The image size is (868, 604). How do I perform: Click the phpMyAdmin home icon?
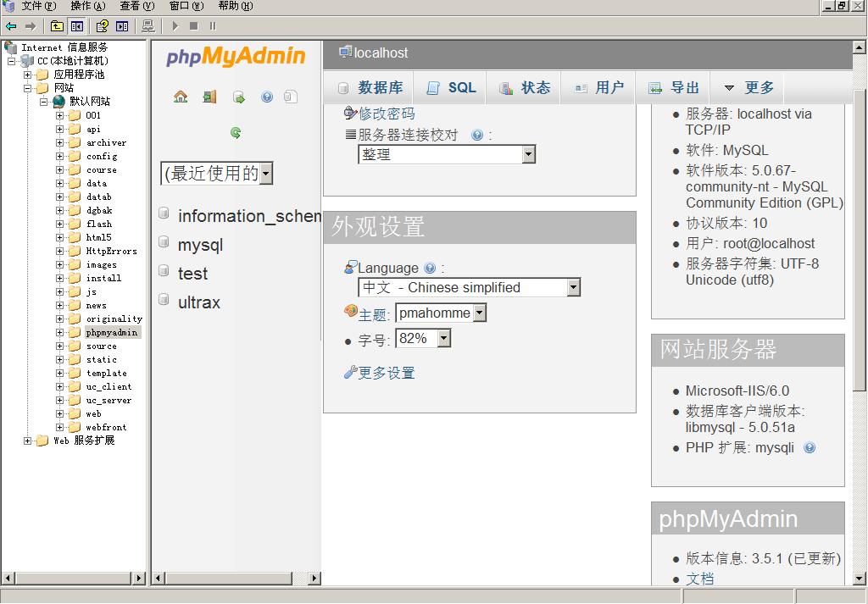point(181,97)
